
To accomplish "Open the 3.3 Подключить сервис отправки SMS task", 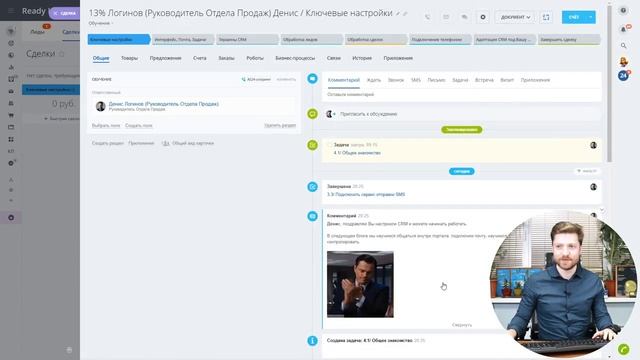I will (x=366, y=195).
